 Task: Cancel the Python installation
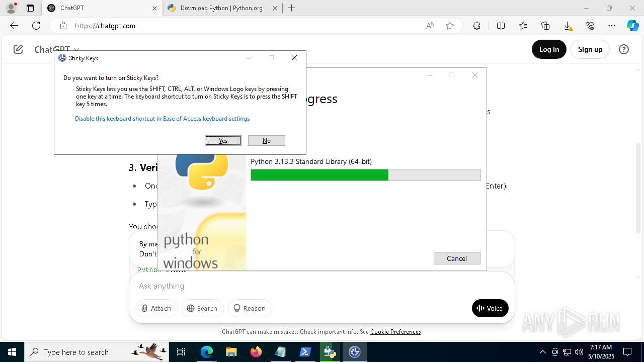coord(457,258)
